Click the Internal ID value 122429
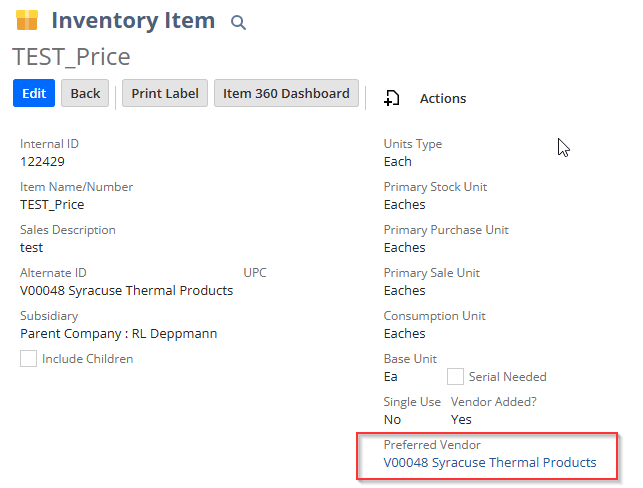 (42, 162)
